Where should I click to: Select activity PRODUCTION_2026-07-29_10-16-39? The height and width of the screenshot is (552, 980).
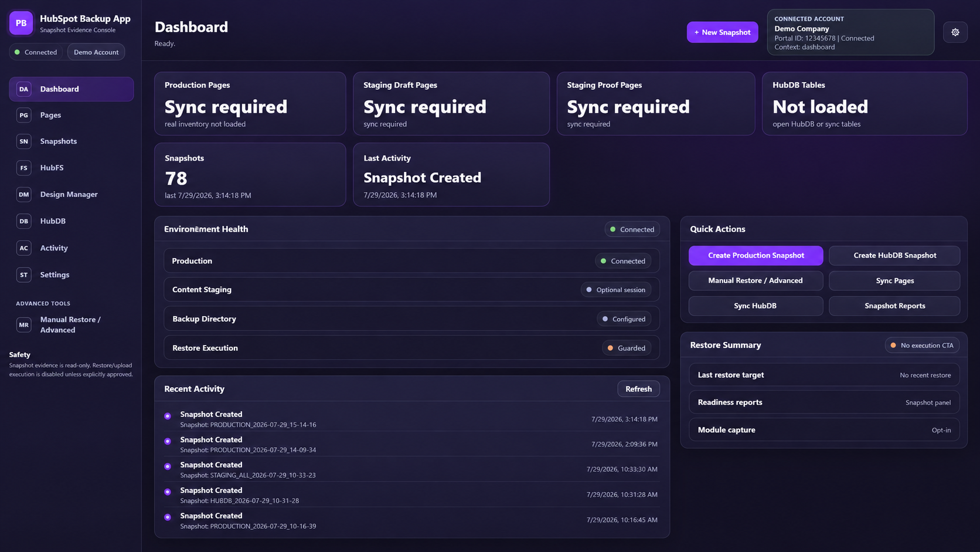[x=411, y=520]
